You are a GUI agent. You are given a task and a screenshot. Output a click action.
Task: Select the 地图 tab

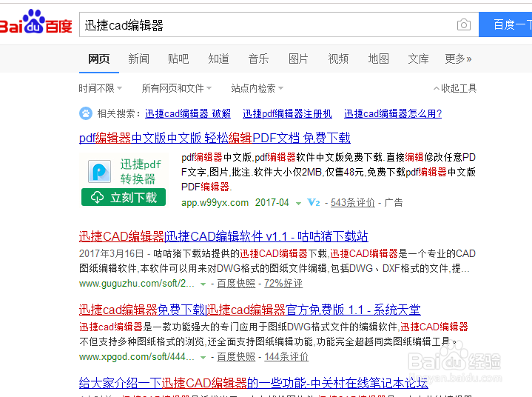(x=378, y=59)
